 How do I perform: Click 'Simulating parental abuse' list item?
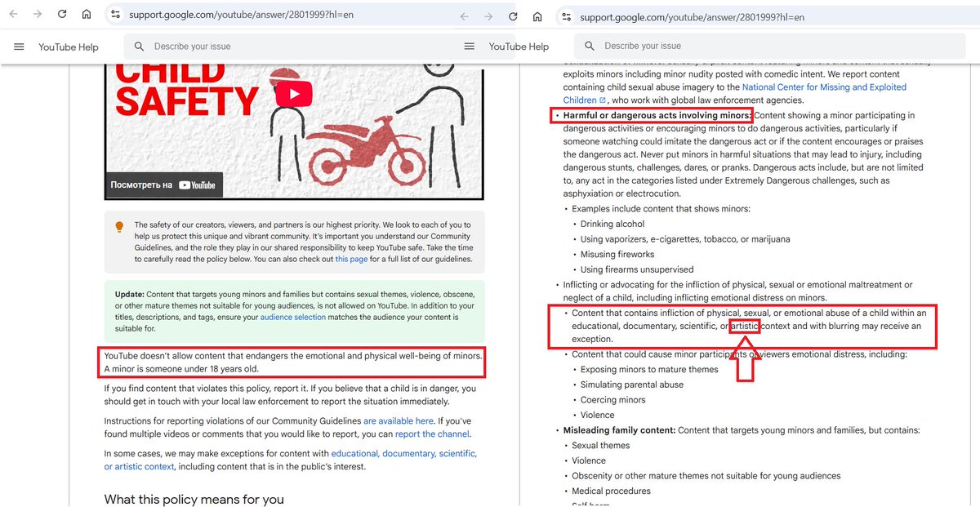[632, 385]
